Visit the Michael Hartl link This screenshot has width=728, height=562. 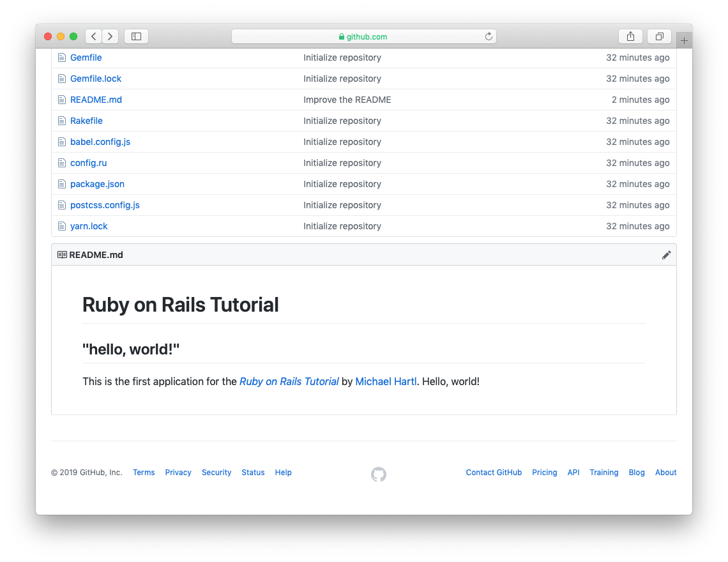[386, 381]
